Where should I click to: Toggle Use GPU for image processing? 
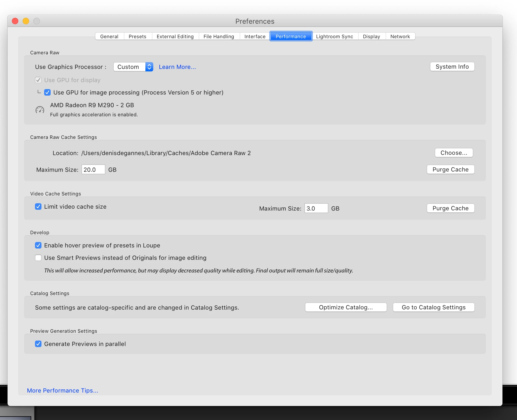click(x=47, y=93)
